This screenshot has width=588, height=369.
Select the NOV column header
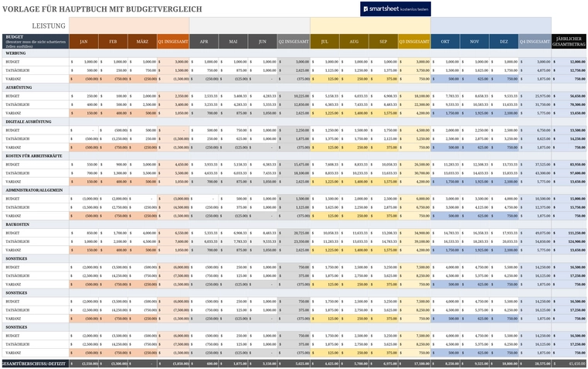474,42
